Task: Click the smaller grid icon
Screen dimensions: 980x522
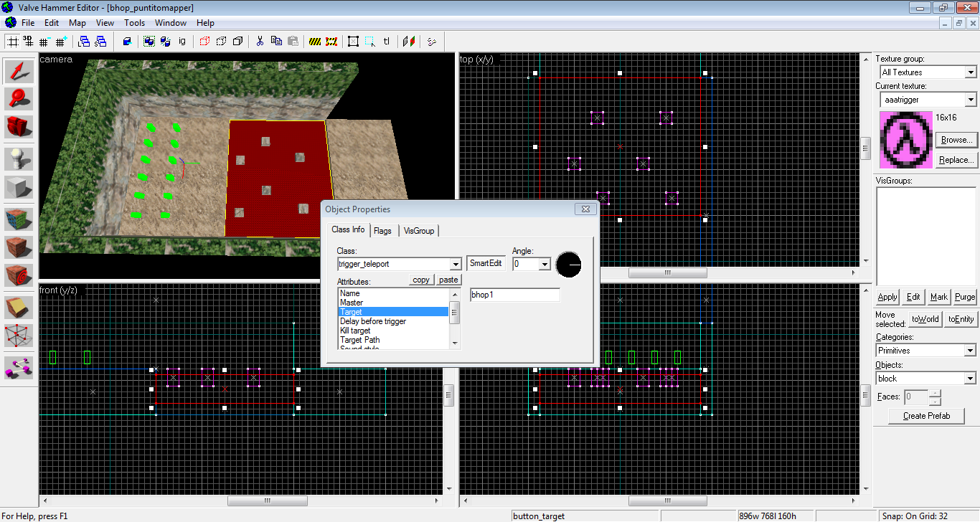Action: pyautogui.click(x=44, y=42)
